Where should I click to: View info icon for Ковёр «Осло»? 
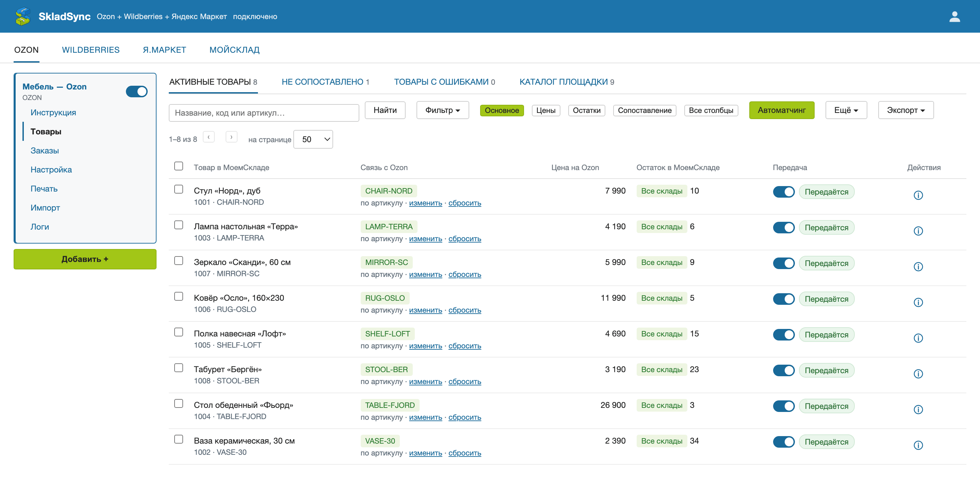(x=918, y=302)
